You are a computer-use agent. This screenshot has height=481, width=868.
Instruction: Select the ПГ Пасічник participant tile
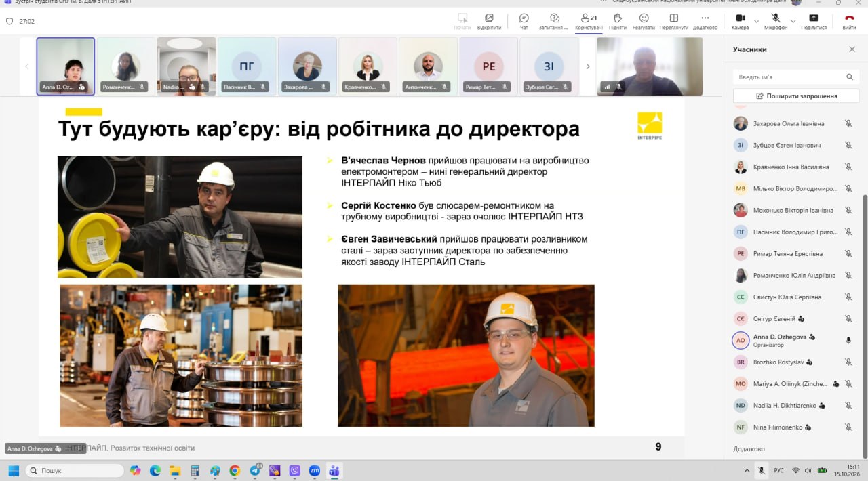click(247, 66)
